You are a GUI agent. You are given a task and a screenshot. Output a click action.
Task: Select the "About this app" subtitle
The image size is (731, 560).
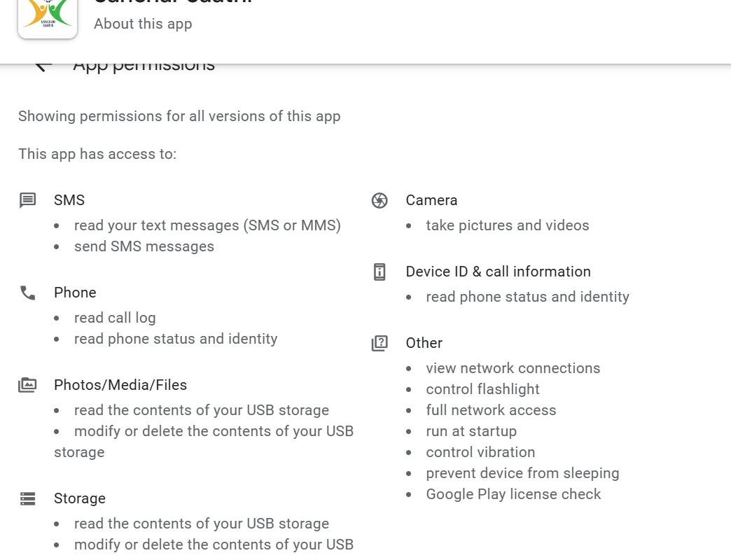(x=143, y=24)
